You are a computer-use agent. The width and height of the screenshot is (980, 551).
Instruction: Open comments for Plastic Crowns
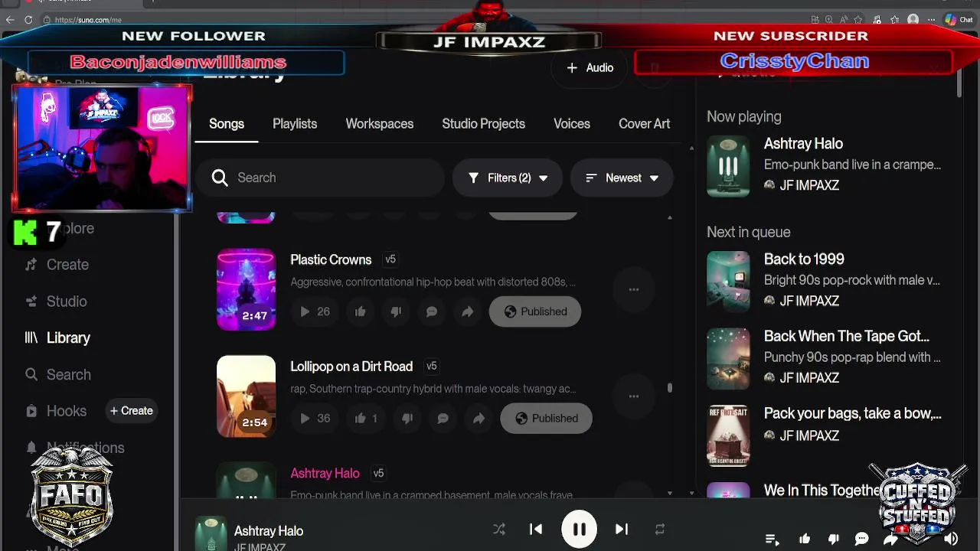432,311
